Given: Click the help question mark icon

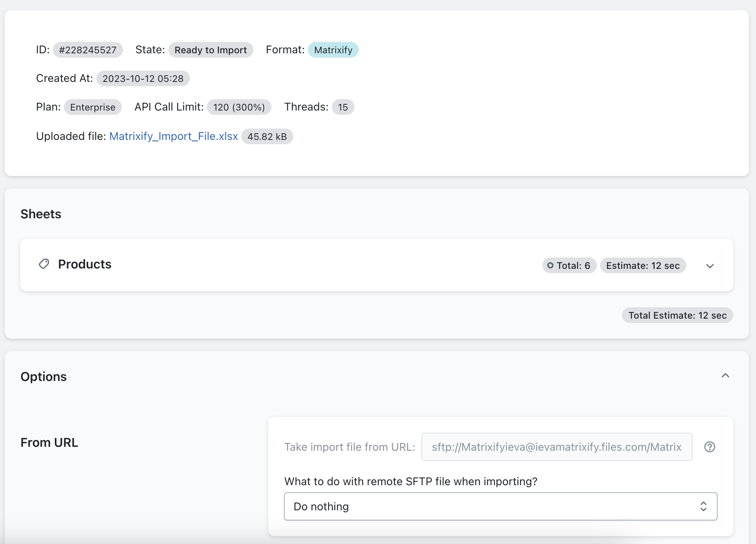Looking at the screenshot, I should click(709, 447).
